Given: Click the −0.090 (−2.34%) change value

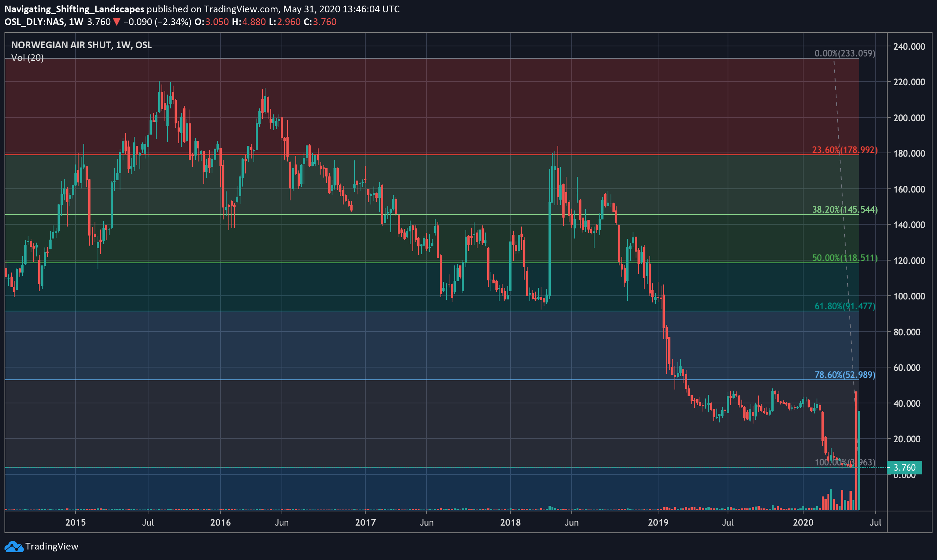Looking at the screenshot, I should point(157,22).
